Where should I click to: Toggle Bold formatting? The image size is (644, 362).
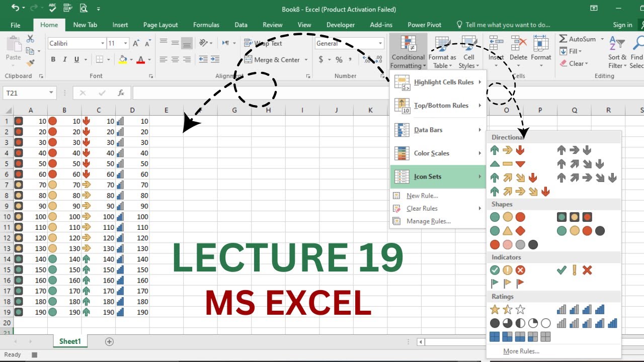tap(53, 59)
